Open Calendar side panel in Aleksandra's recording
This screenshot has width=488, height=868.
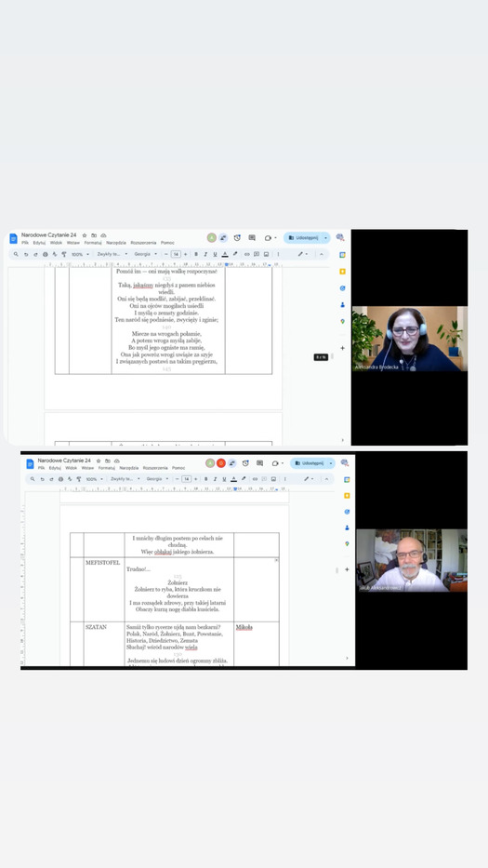tap(342, 255)
